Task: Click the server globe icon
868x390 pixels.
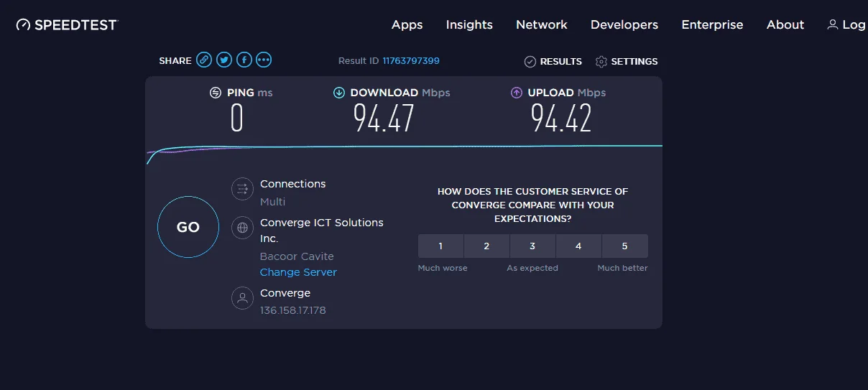Action: point(242,228)
